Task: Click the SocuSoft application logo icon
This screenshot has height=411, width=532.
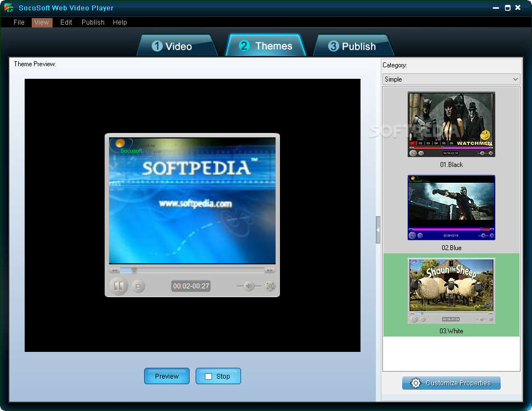Action: (8, 8)
